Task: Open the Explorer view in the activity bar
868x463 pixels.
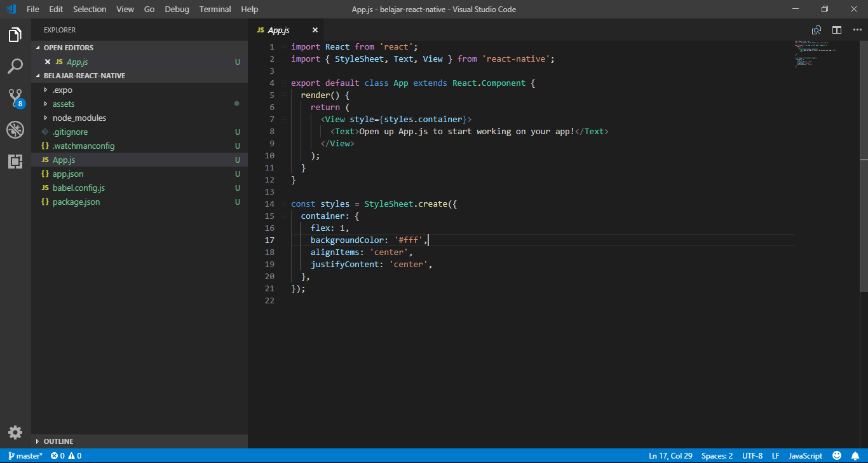Action: coord(15,35)
